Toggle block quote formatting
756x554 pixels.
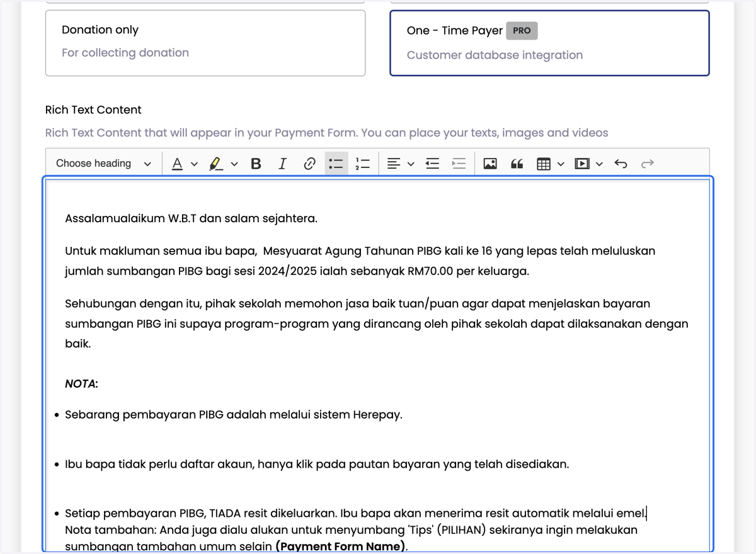click(x=517, y=164)
